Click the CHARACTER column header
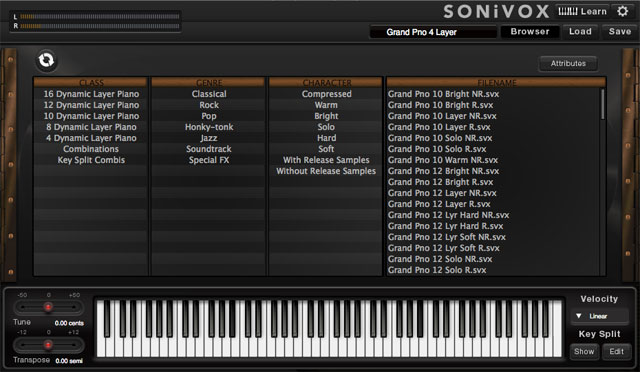The width and height of the screenshot is (640, 372). click(x=326, y=82)
